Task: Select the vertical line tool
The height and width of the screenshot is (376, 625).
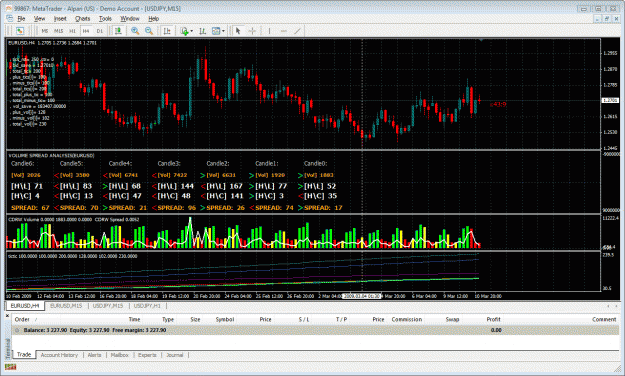Action: coord(269,31)
